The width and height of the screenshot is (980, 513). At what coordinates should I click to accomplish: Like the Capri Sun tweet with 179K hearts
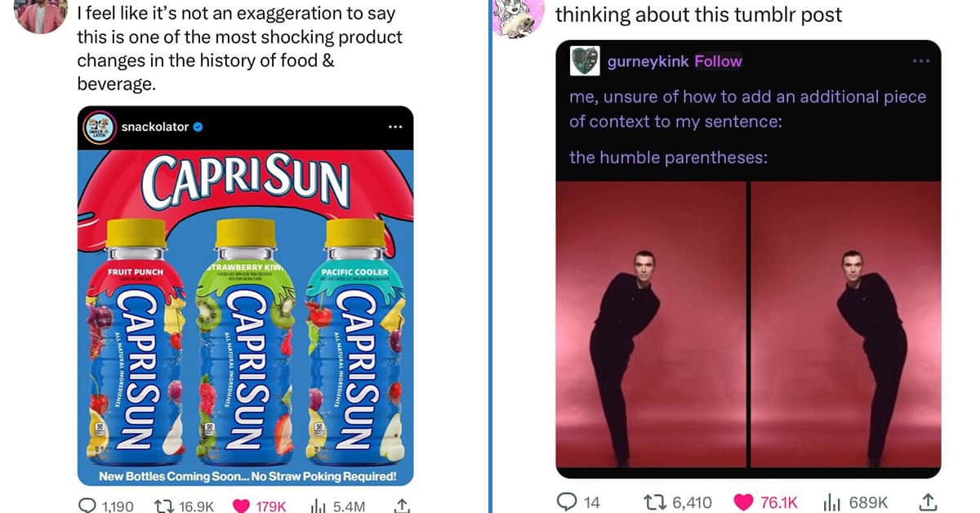pos(259,506)
